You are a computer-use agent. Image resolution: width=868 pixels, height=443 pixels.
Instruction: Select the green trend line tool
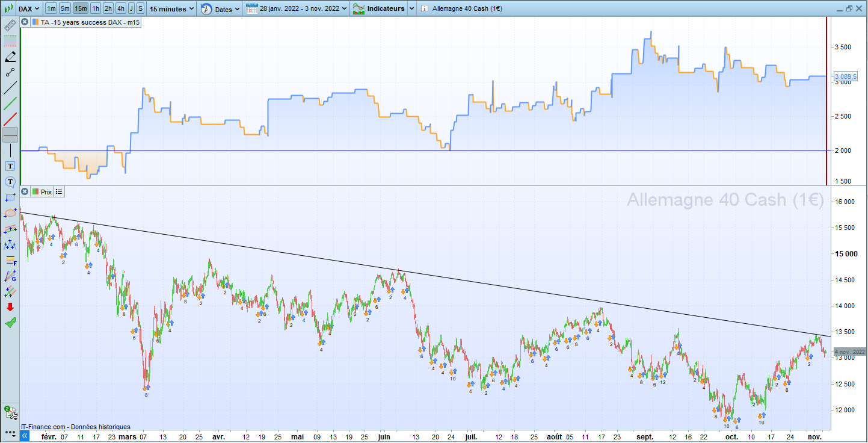coord(10,104)
